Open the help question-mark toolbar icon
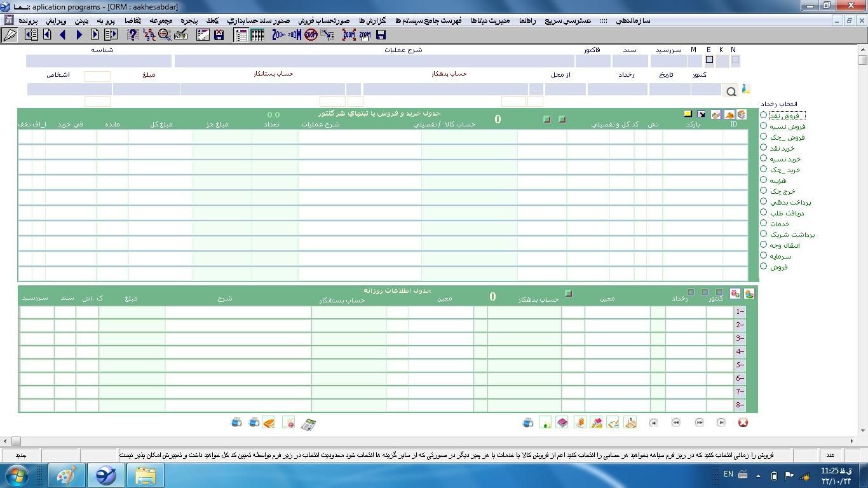The width and height of the screenshot is (868, 488). [133, 35]
